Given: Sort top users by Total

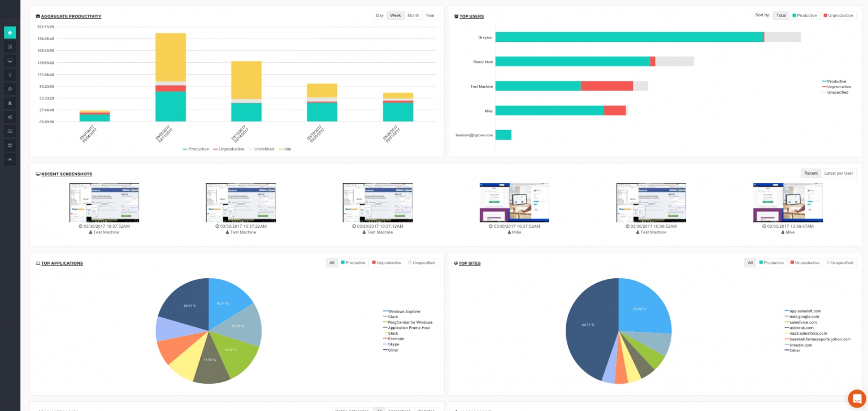Looking at the screenshot, I should click(x=780, y=15).
